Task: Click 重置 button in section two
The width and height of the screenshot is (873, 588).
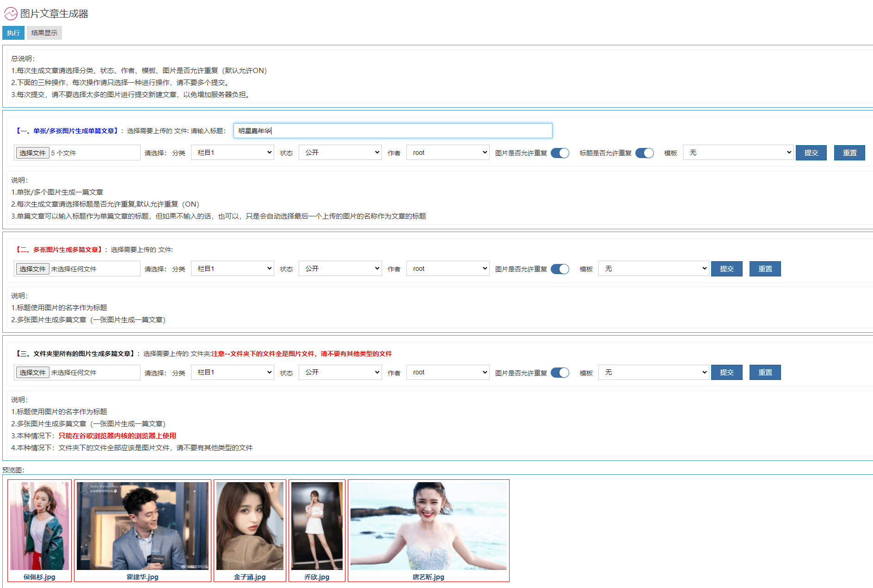Action: [x=765, y=269]
